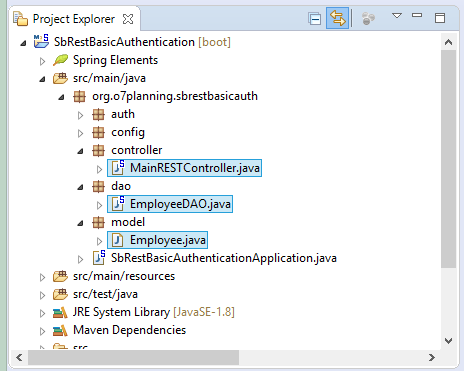Collapse the controller package node

pyautogui.click(x=80, y=151)
